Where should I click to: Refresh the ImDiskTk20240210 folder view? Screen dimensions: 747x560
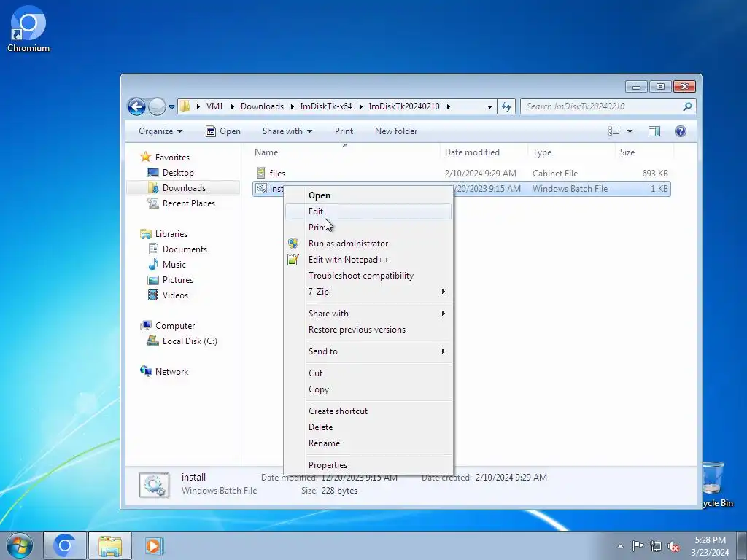[506, 106]
